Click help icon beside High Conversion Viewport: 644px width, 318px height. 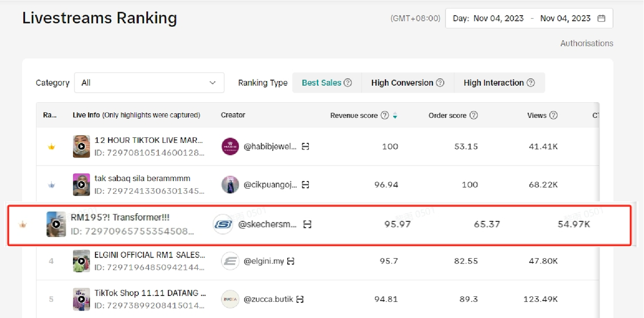pos(440,83)
